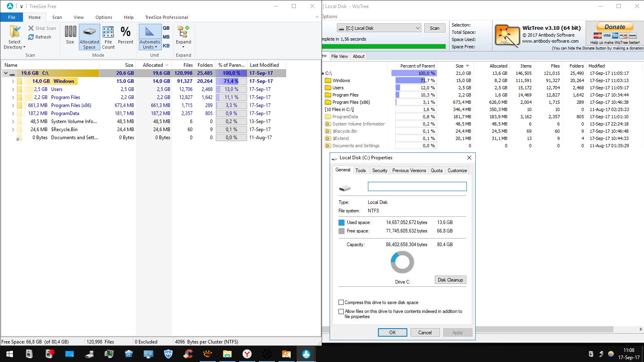Click Cancel in Properties dialog
The height and width of the screenshot is (362, 644).
tap(425, 333)
